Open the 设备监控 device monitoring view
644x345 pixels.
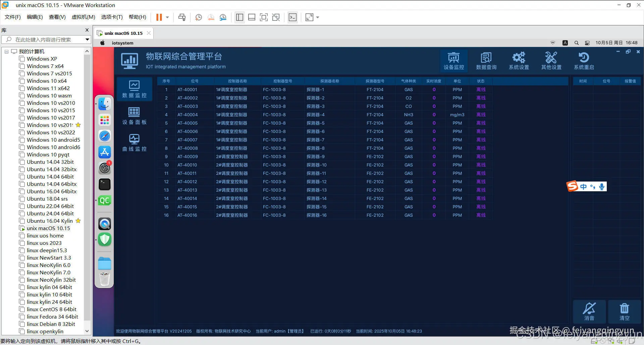[453, 61]
